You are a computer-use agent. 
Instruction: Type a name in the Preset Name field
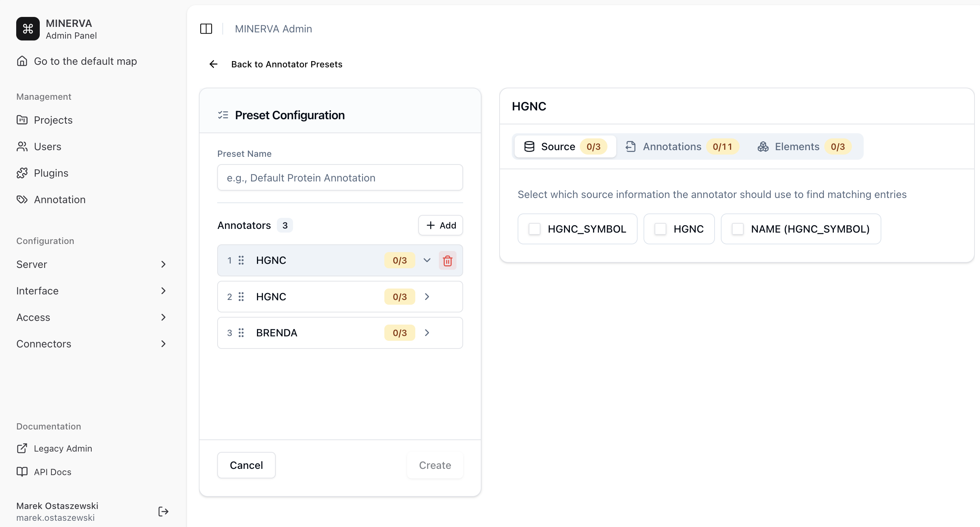point(340,177)
